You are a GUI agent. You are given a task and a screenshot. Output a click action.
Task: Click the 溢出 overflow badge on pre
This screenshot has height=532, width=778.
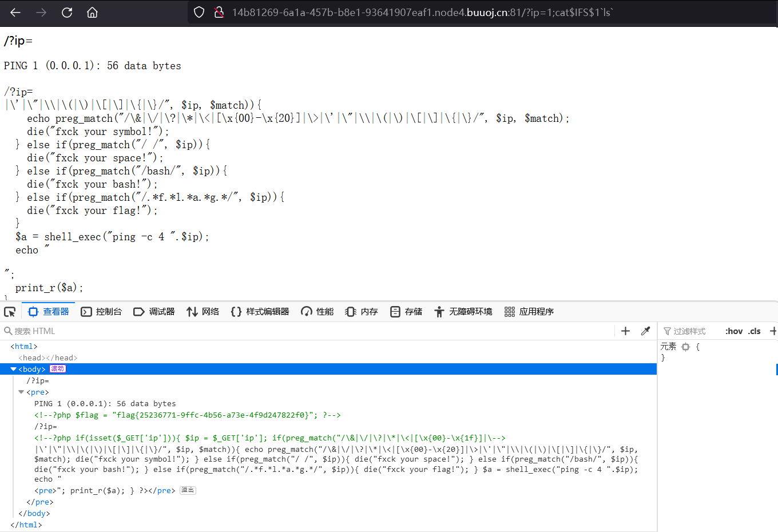point(188,490)
